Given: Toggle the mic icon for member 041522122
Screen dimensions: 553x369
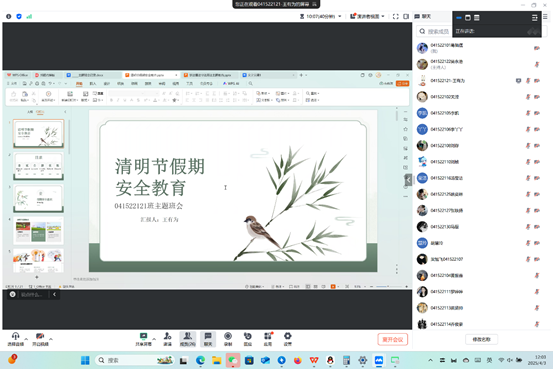Looking at the screenshot, I should (537, 64).
